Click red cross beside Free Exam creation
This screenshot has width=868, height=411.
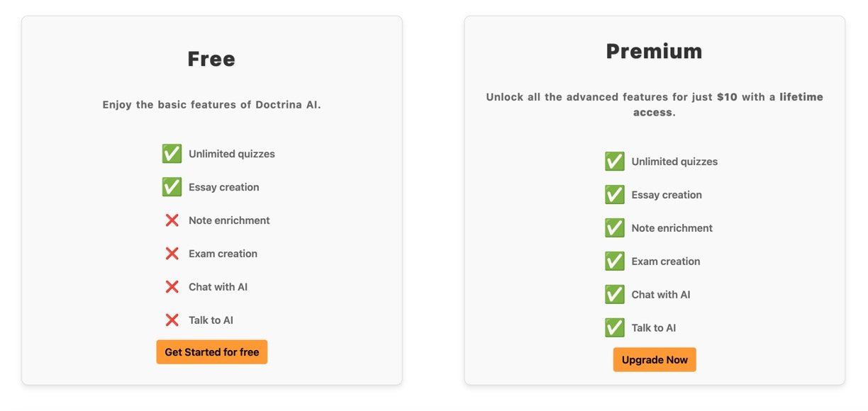[x=172, y=254]
